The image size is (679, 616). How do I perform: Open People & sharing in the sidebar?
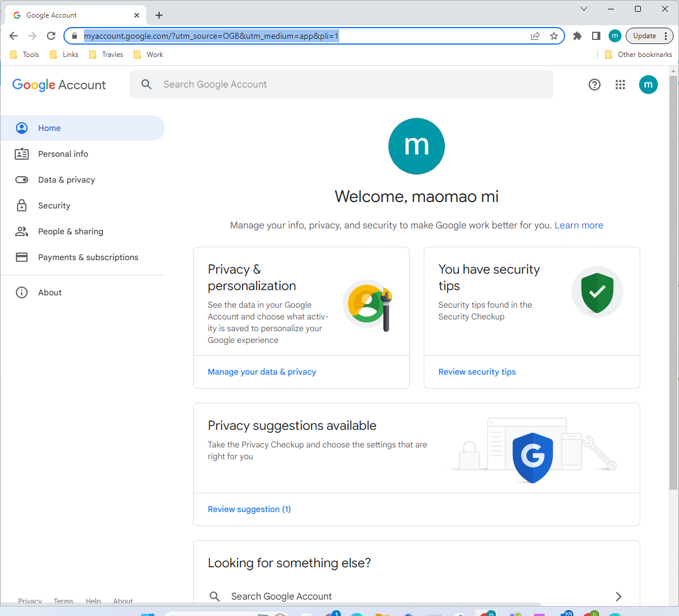click(82, 231)
